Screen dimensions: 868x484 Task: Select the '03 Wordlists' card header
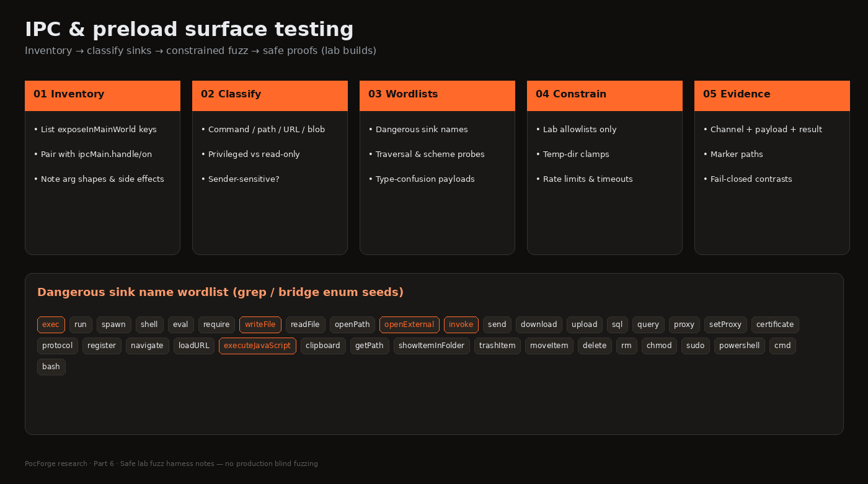coord(437,96)
